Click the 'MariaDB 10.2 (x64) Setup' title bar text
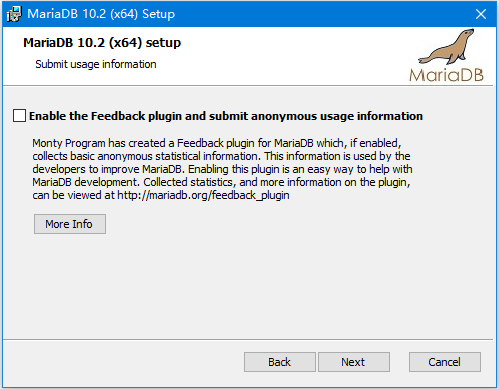The width and height of the screenshot is (499, 389). pyautogui.click(x=101, y=14)
